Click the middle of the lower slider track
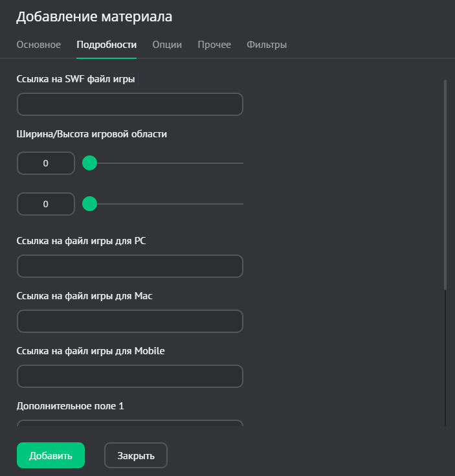The image size is (455, 476). click(x=166, y=204)
